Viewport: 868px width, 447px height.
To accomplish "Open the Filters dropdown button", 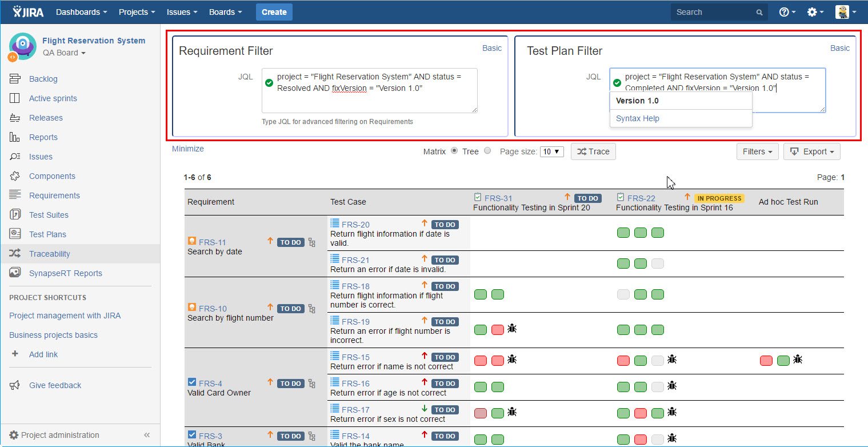I will (x=757, y=151).
